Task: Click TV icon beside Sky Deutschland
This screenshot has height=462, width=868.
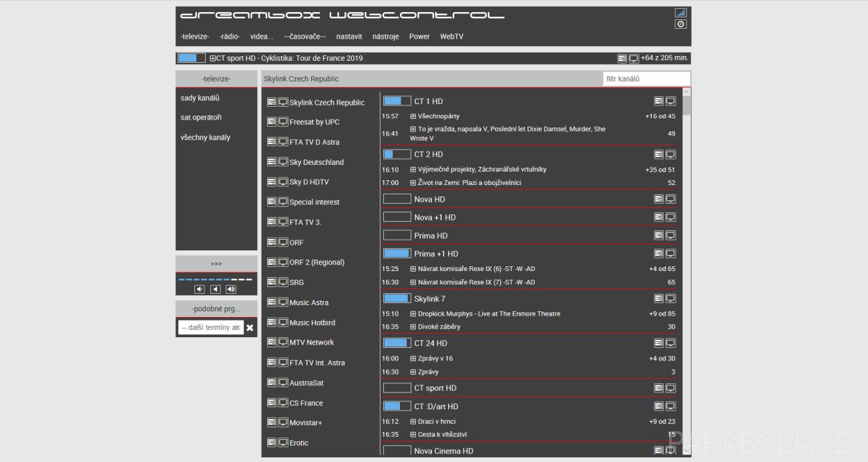Action: pyautogui.click(x=283, y=162)
